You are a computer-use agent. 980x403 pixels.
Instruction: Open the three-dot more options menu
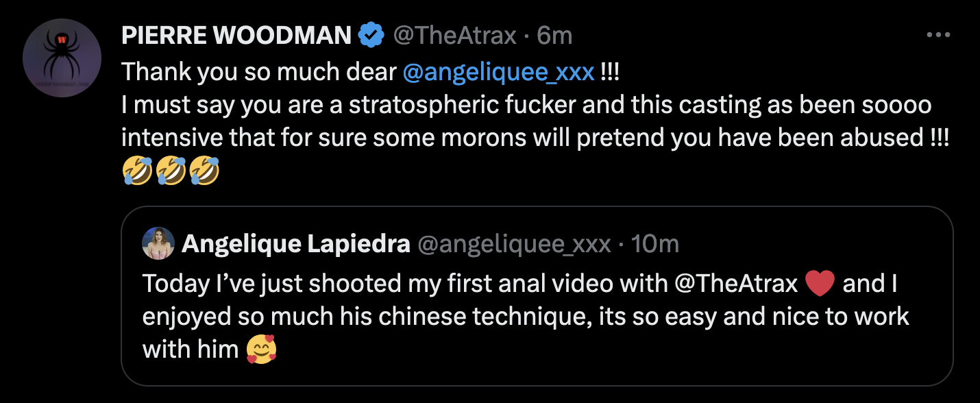[x=938, y=35]
